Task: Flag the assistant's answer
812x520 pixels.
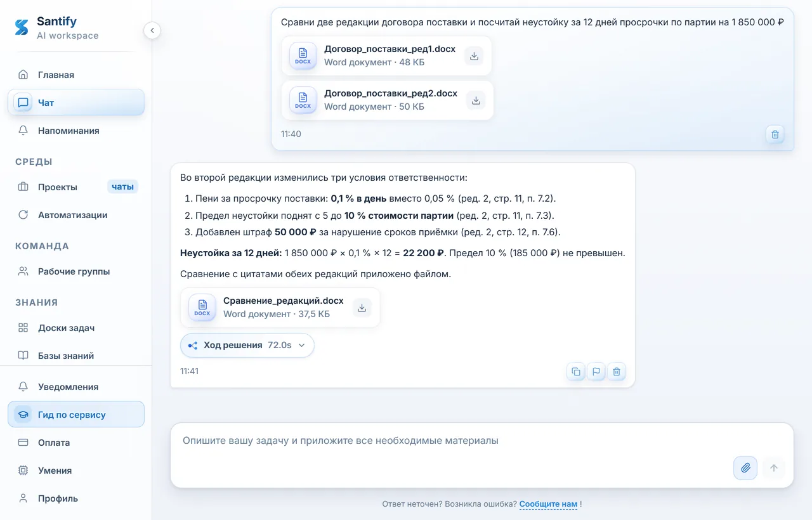Action: (596, 372)
